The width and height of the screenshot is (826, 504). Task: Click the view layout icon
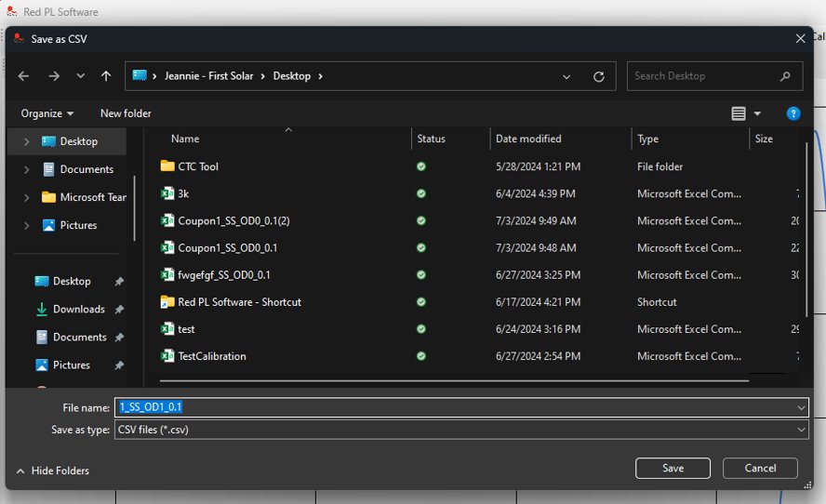pos(739,113)
